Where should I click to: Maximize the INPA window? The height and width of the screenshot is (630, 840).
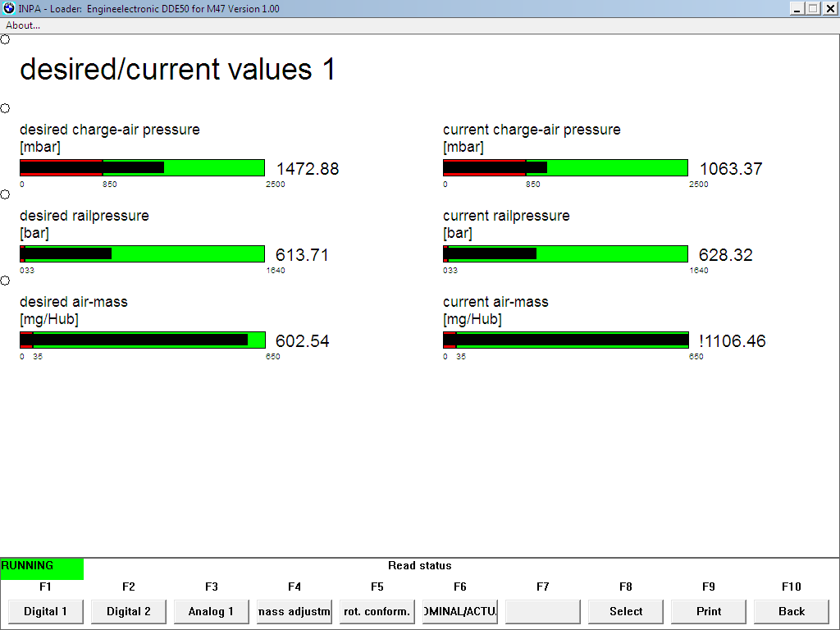pyautogui.click(x=812, y=8)
